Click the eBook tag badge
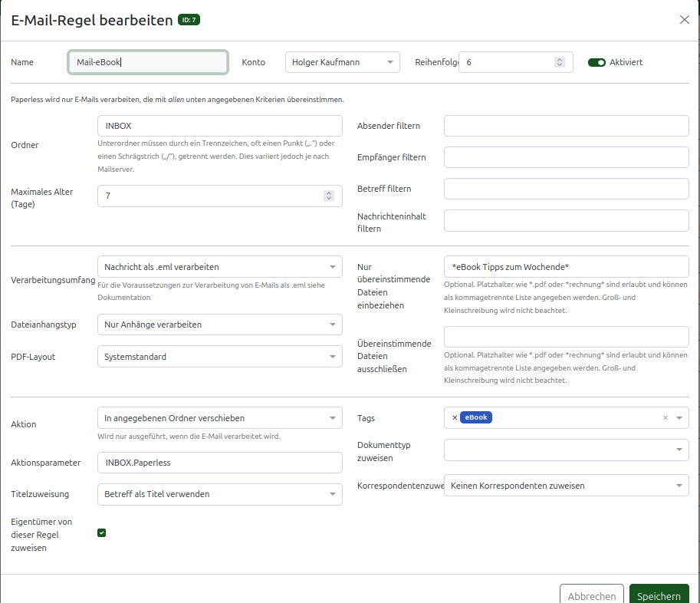 click(x=476, y=417)
